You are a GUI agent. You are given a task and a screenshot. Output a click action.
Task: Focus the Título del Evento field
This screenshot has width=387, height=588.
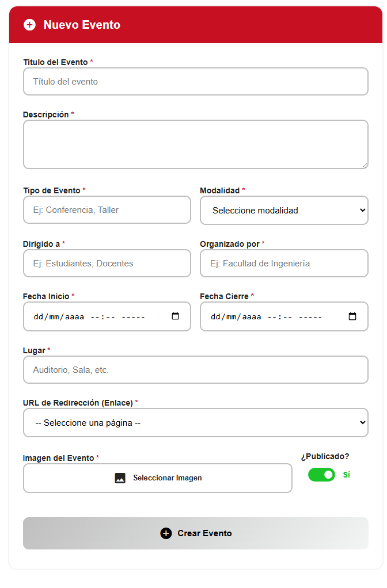(195, 82)
